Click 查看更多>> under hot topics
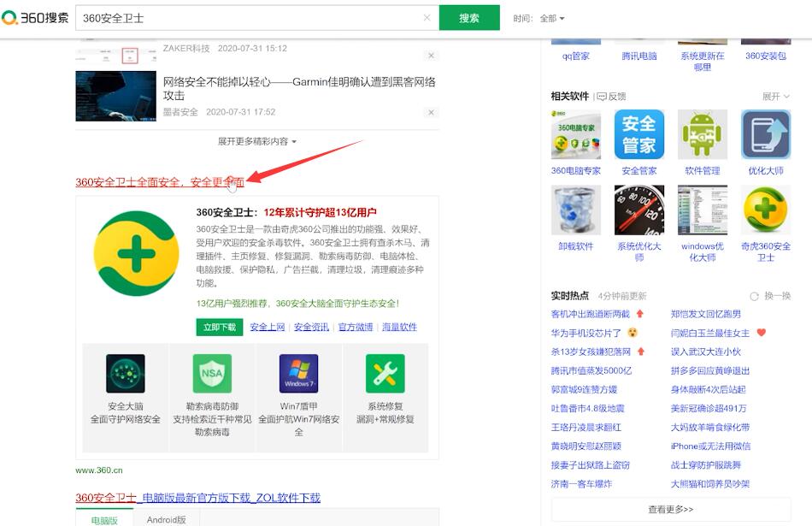The height and width of the screenshot is (526, 812). [x=671, y=510]
